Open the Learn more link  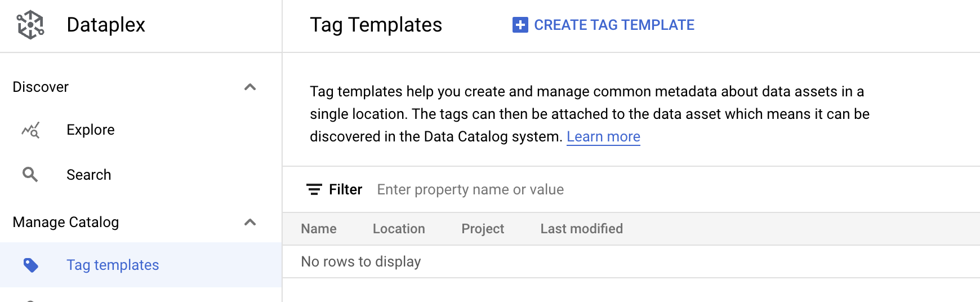coord(603,137)
